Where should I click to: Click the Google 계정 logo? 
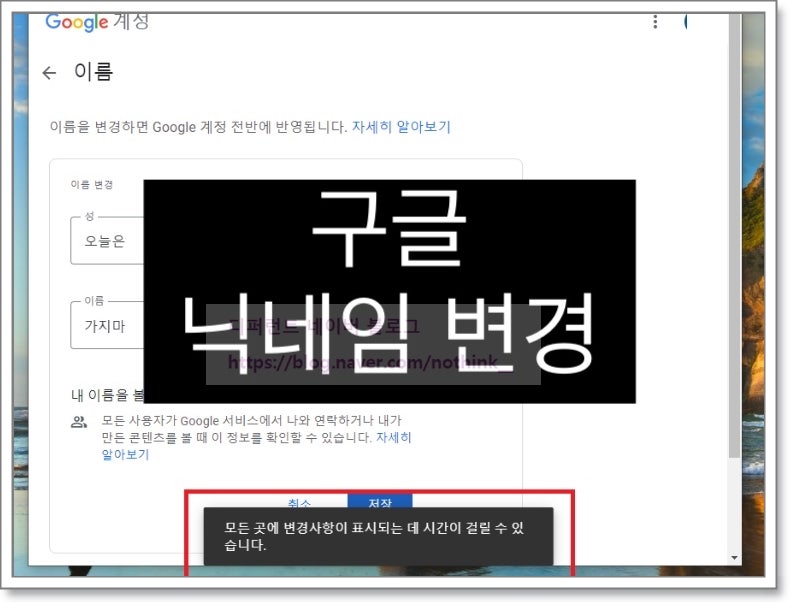[97, 22]
